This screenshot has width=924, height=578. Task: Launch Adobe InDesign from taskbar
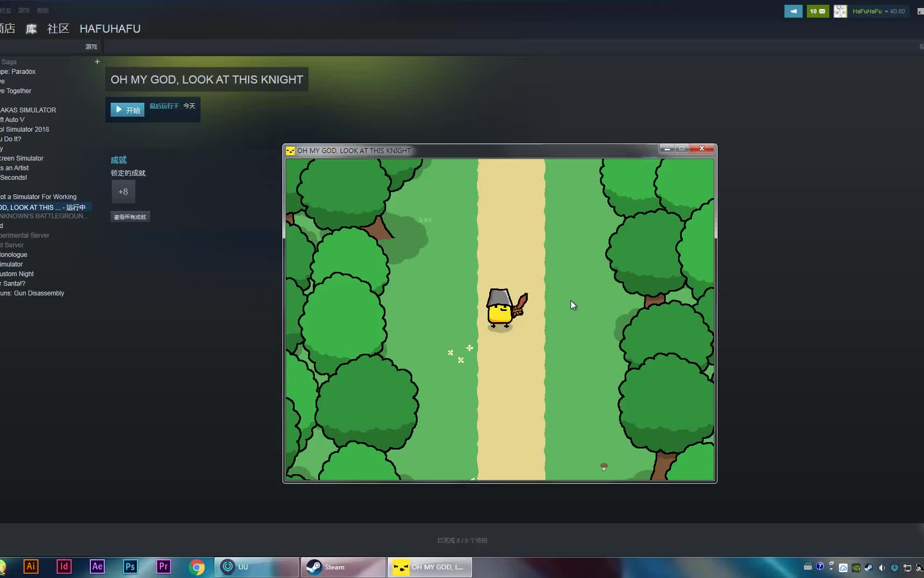click(64, 567)
